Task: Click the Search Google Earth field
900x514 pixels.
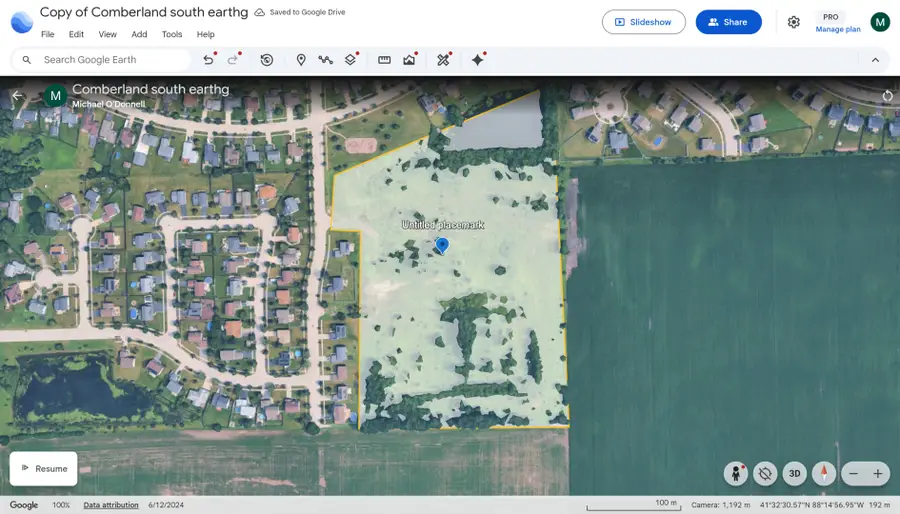Action: click(x=110, y=60)
